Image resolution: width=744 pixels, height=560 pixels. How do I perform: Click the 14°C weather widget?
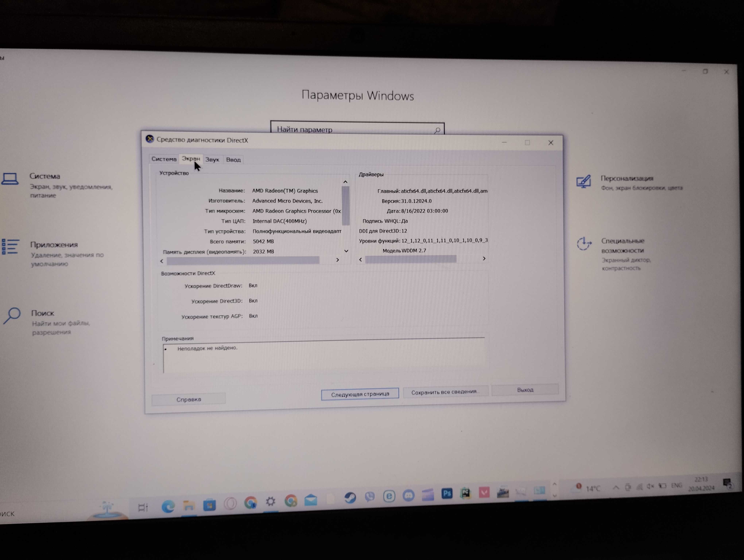pyautogui.click(x=588, y=488)
